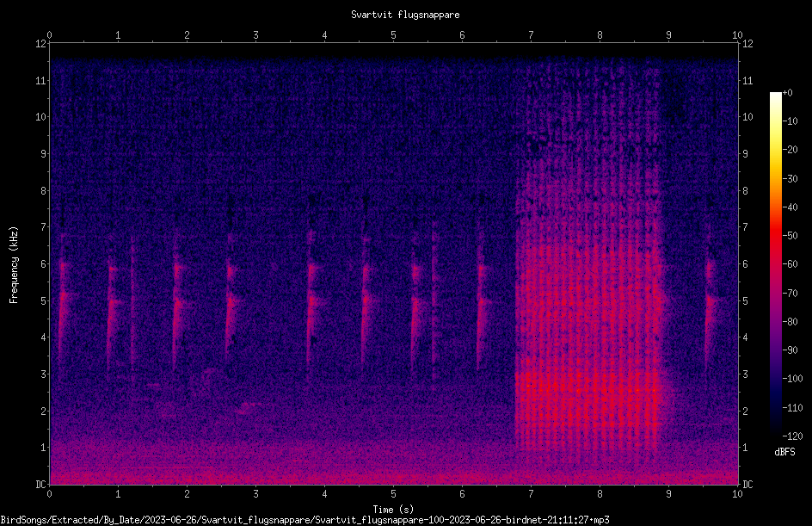The width and height of the screenshot is (812, 526).
Task: Click the '9' label on the right frequency axis
Action: coord(746,154)
